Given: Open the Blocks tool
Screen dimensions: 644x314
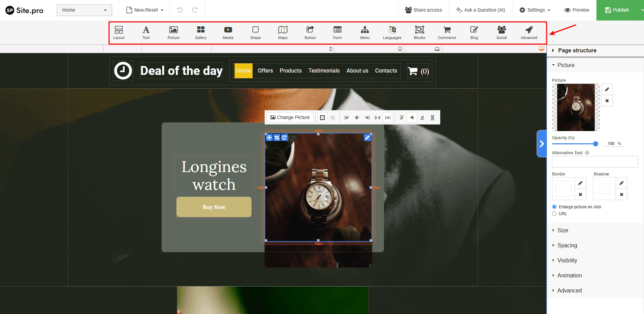Looking at the screenshot, I should pos(419,33).
